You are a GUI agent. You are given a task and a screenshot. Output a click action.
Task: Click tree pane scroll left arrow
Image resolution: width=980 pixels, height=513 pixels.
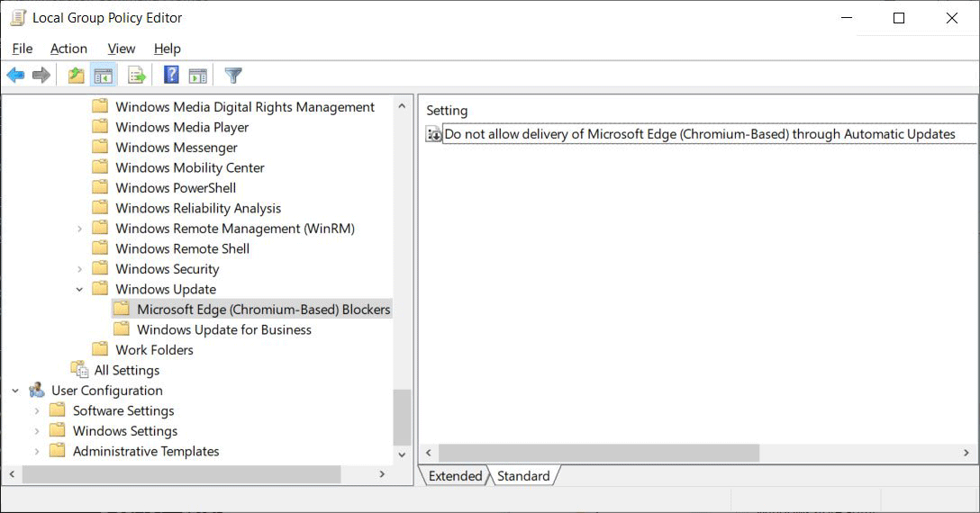(x=12, y=474)
